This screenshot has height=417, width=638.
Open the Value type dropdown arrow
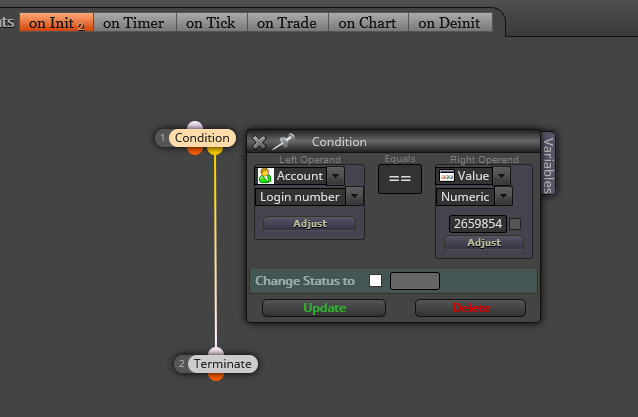tap(502, 176)
